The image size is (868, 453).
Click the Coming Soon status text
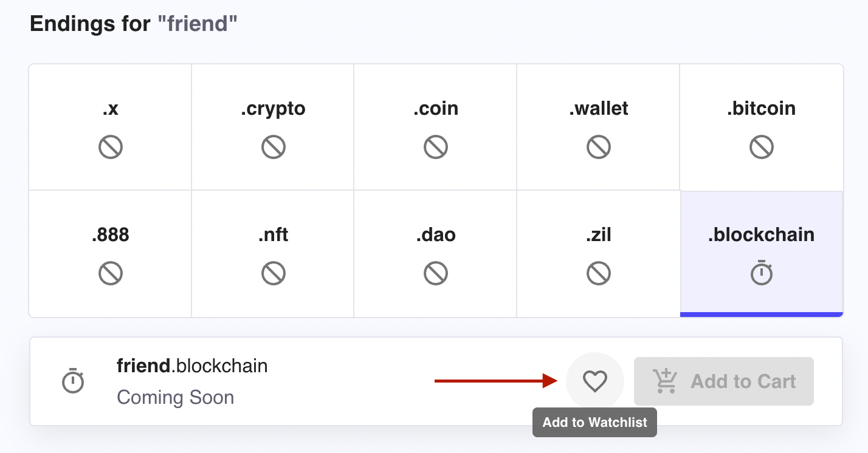175,397
